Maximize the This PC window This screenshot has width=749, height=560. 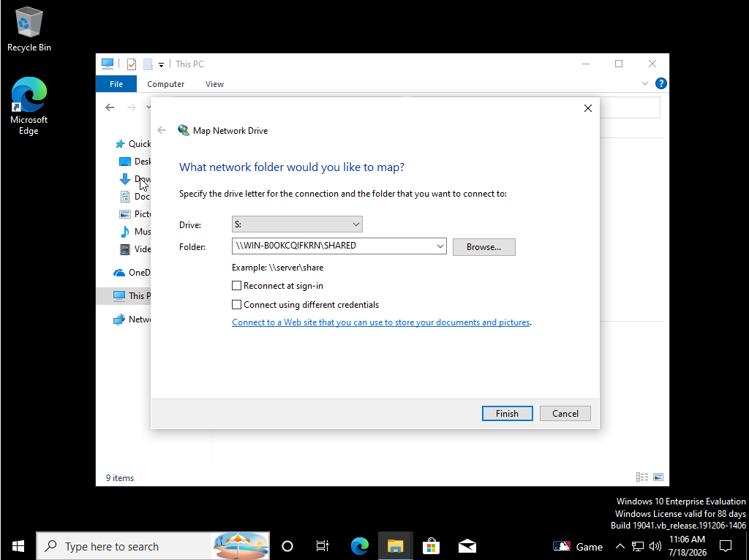[619, 64]
